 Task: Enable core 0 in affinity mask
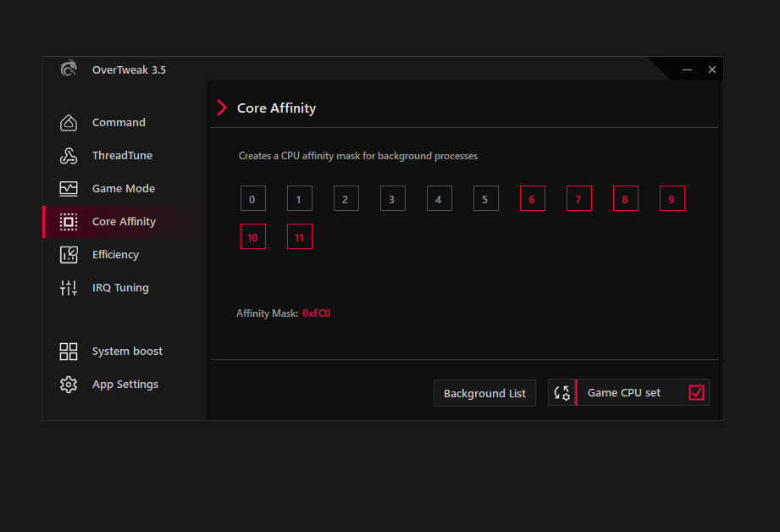tap(252, 198)
